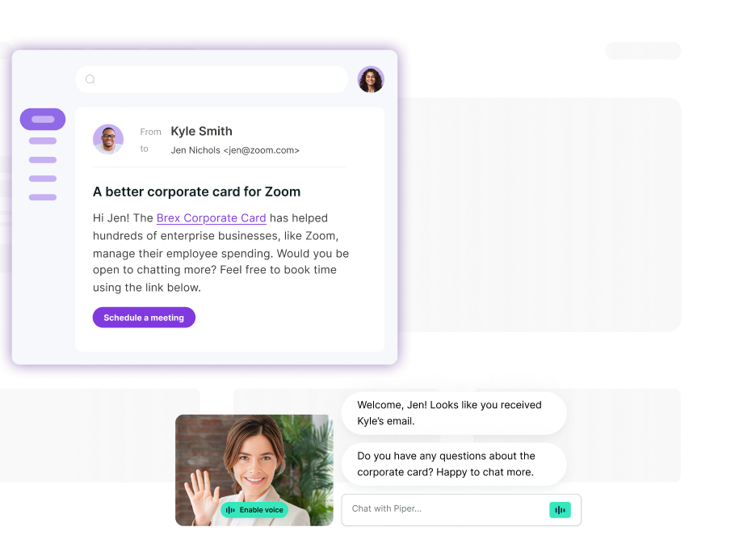
Task: Focus the Chat with Piper input field
Action: [461, 510]
